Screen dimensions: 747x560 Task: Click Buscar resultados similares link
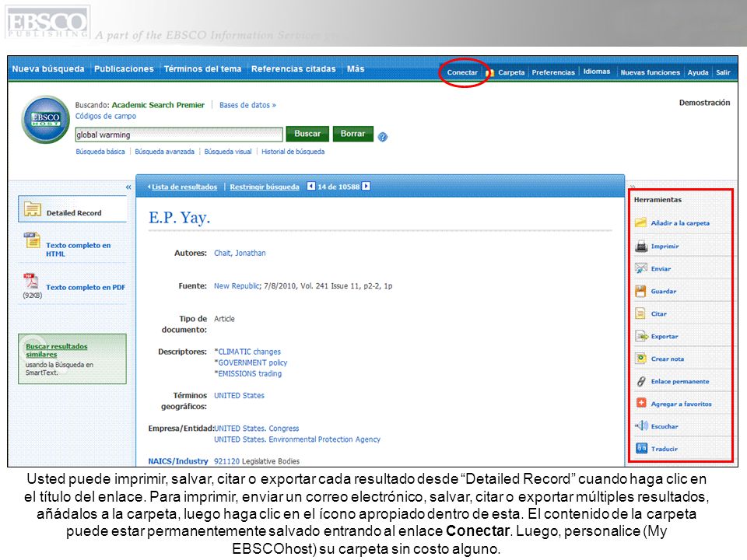(56, 350)
